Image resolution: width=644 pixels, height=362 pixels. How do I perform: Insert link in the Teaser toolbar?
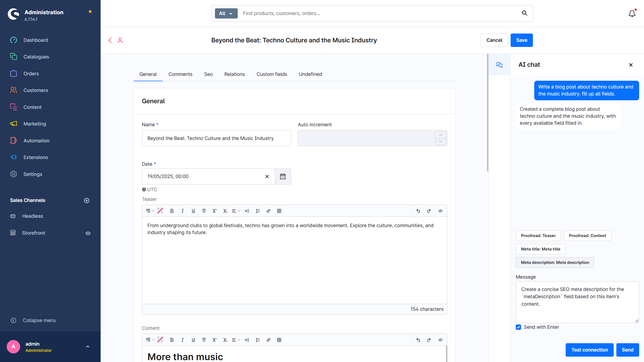[x=268, y=211]
